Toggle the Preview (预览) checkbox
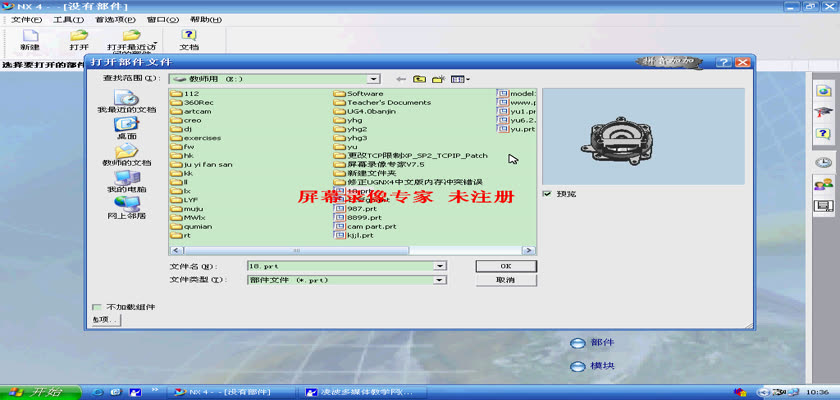The image size is (840, 400). tap(547, 194)
